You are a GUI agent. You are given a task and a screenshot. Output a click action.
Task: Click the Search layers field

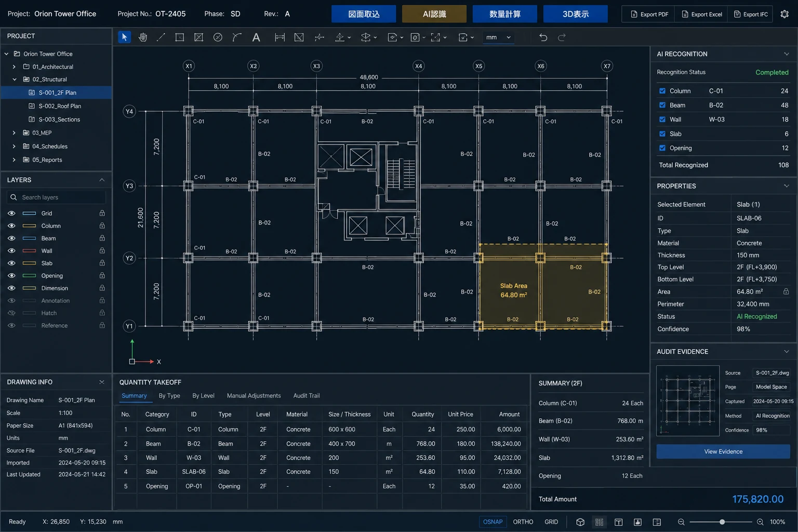coord(56,197)
